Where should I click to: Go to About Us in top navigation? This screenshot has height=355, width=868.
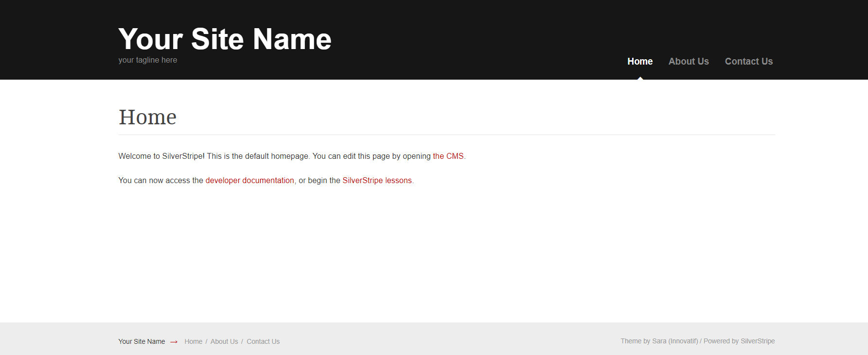click(689, 62)
